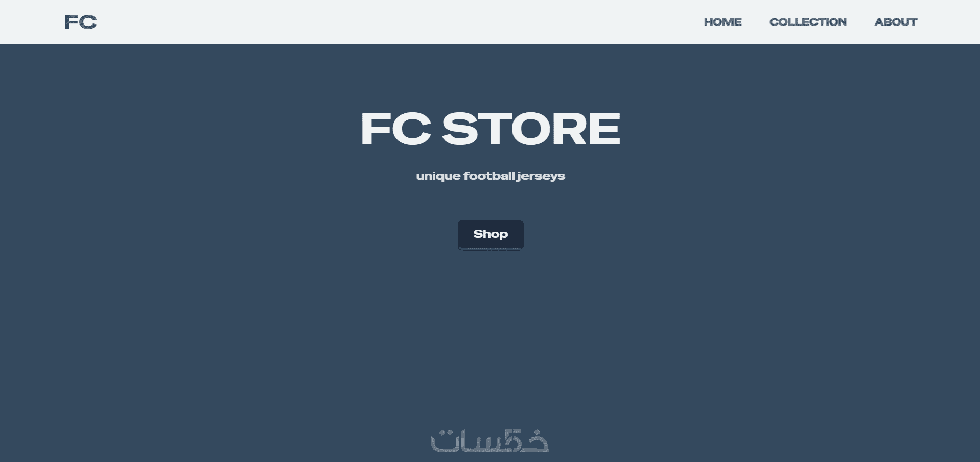Click the Khamsat watermark logo at the bottom
The image size is (980, 462).
pyautogui.click(x=489, y=441)
